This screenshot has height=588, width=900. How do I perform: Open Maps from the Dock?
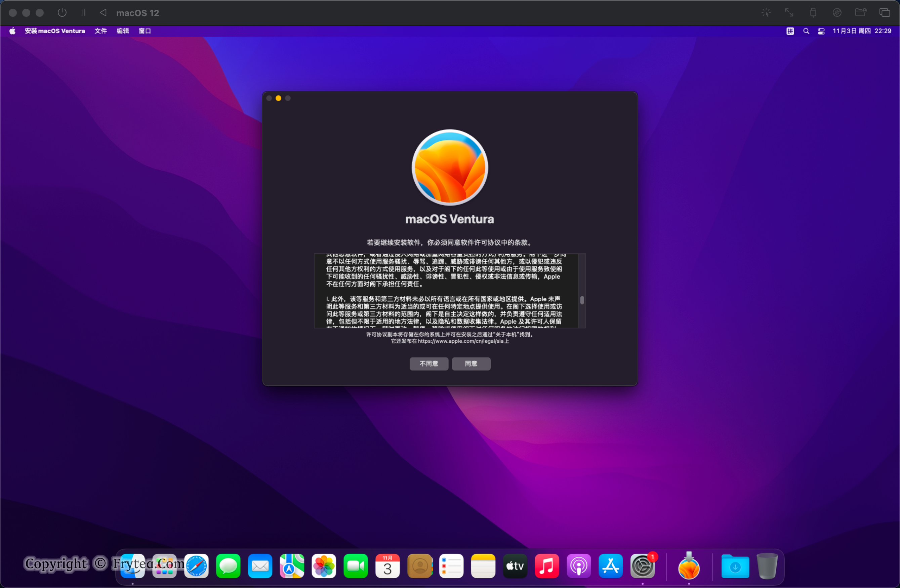click(x=292, y=566)
